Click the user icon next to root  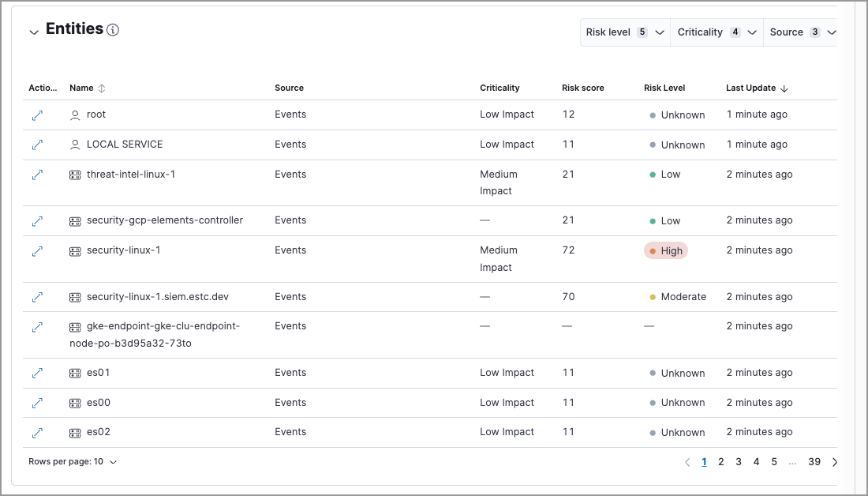pos(75,115)
